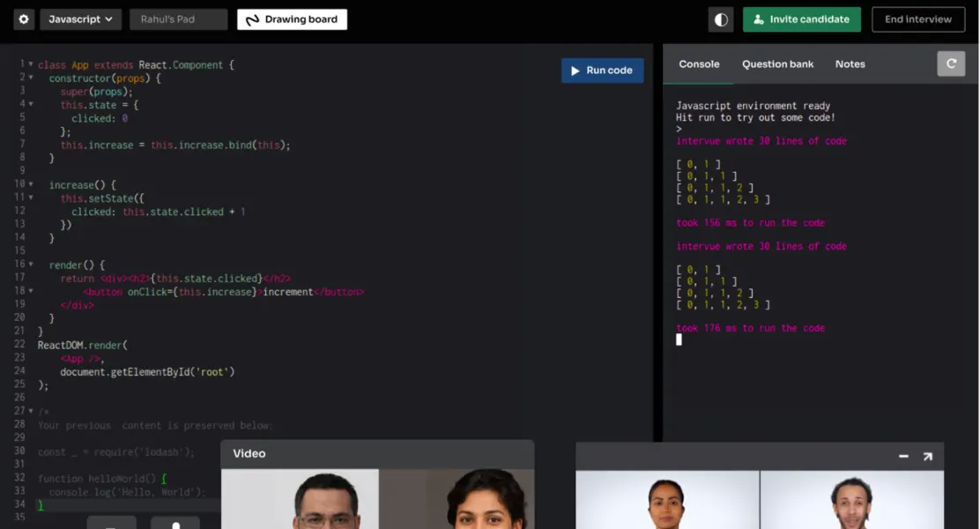The width and height of the screenshot is (980, 529).
Task: Edit the Rahul's Pad name field
Action: coord(178,19)
